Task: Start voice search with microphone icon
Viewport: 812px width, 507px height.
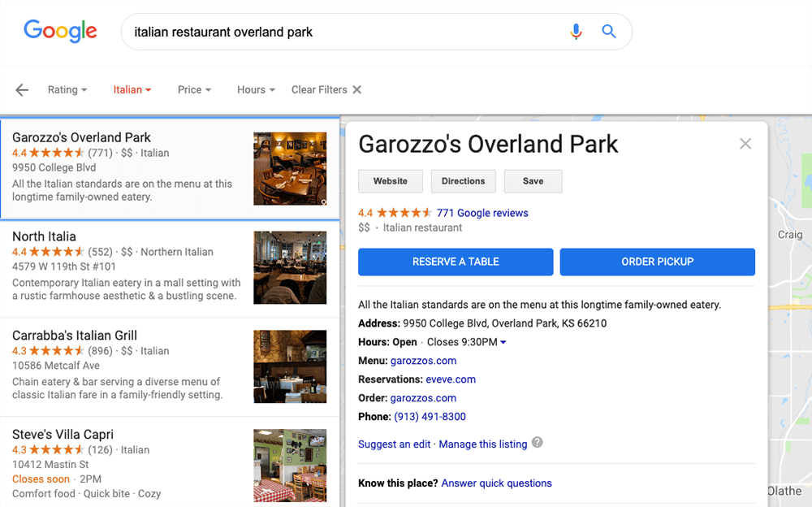Action: [576, 32]
